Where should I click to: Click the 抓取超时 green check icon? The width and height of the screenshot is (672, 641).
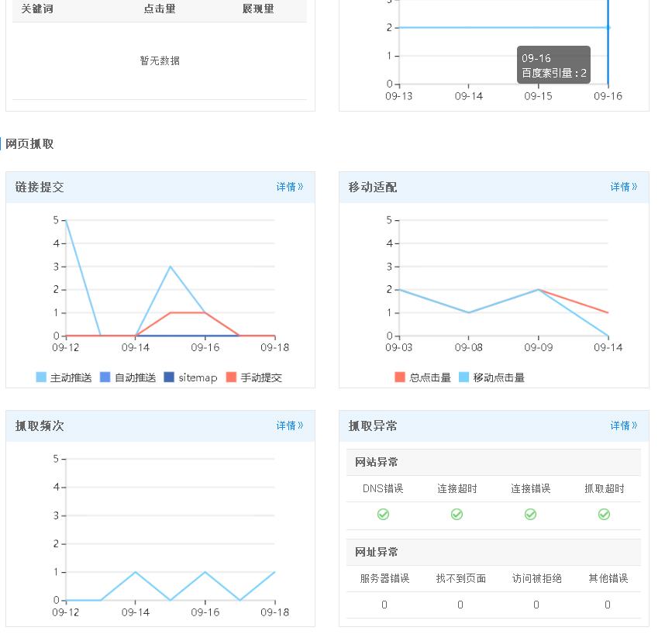click(x=604, y=515)
